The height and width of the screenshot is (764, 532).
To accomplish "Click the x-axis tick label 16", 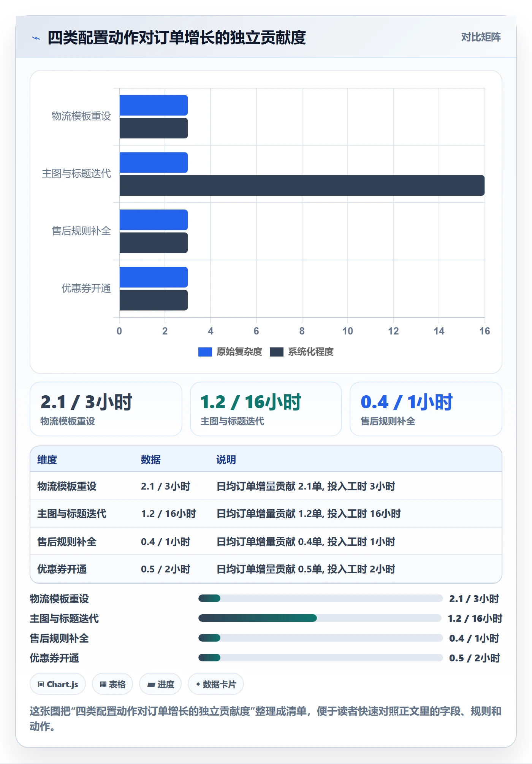I will [484, 331].
